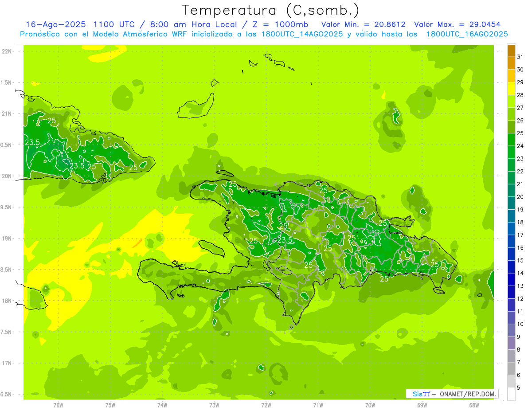The height and width of the screenshot is (411, 532).
Task: Click the "71W" longitude axis label
Action: [318, 405]
